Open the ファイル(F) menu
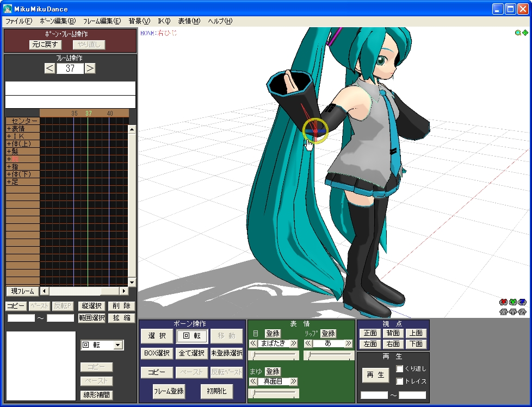Viewport: 532px width, 407px height. coord(18,21)
